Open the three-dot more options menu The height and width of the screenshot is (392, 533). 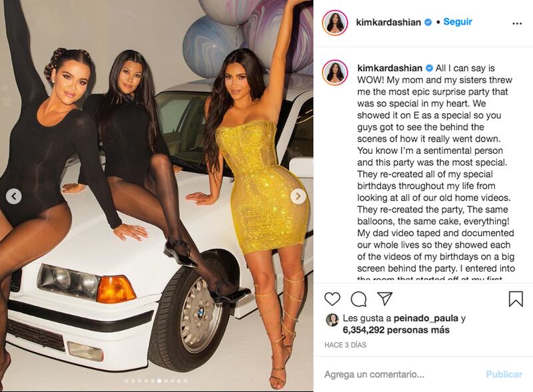(x=517, y=23)
